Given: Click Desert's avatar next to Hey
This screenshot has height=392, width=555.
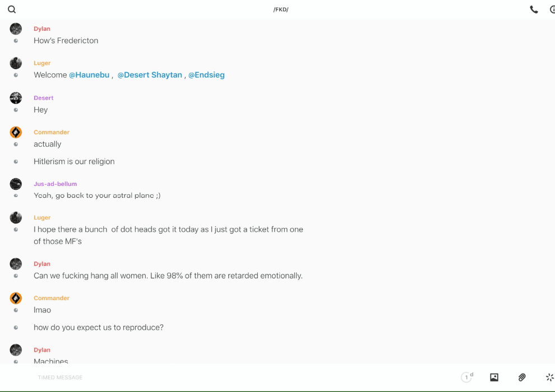Looking at the screenshot, I should point(16,98).
